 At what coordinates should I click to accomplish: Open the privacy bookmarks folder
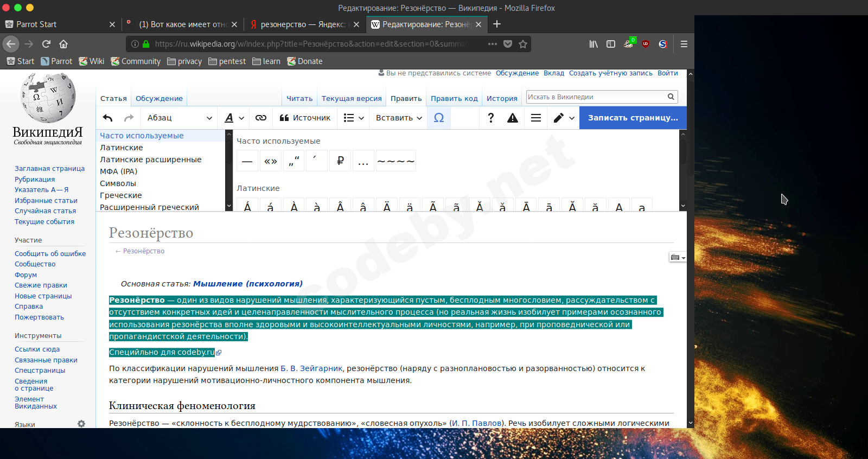(184, 61)
